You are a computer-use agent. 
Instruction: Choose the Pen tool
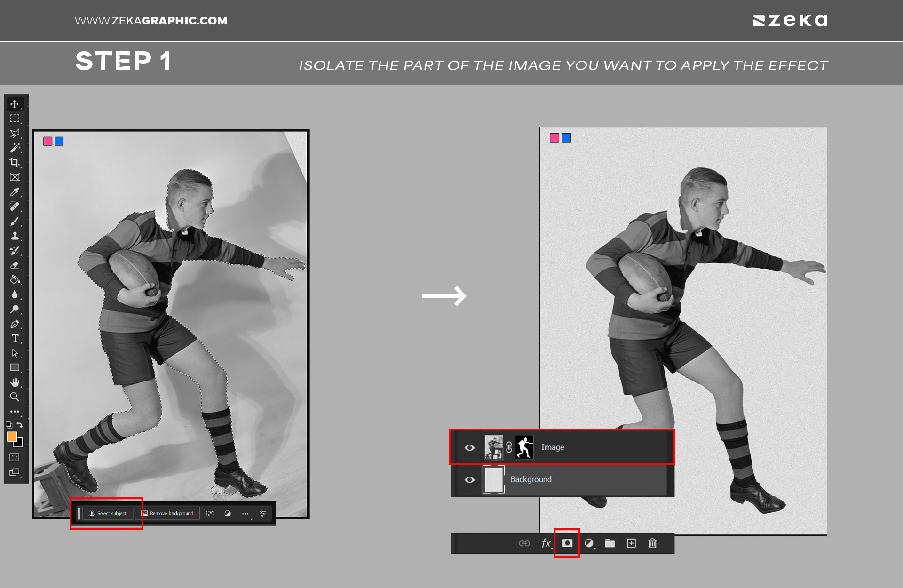(x=15, y=324)
